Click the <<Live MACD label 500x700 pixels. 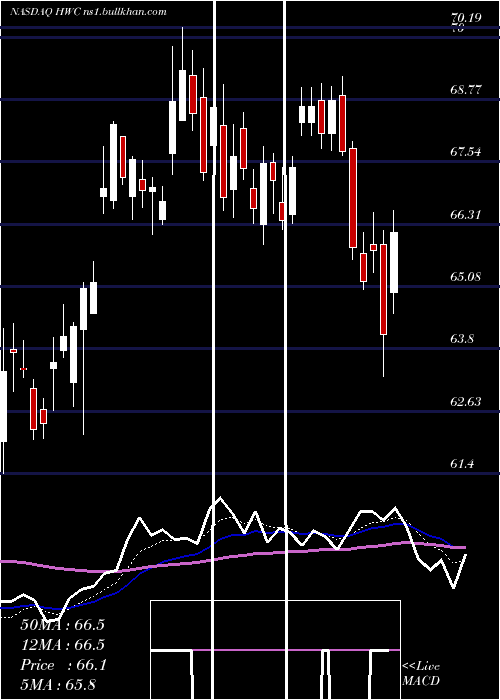point(421,673)
